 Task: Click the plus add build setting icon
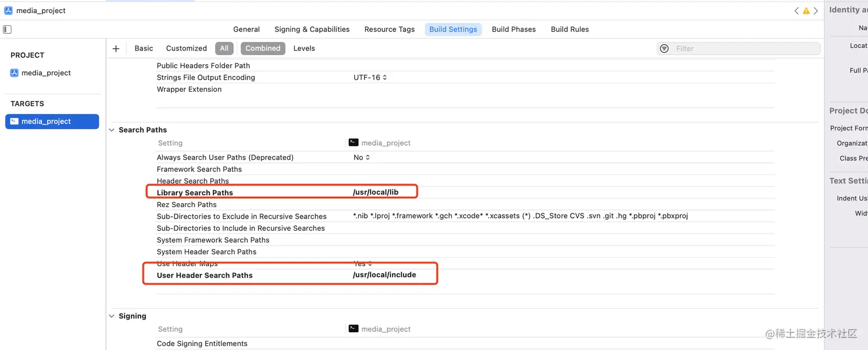[x=116, y=49]
